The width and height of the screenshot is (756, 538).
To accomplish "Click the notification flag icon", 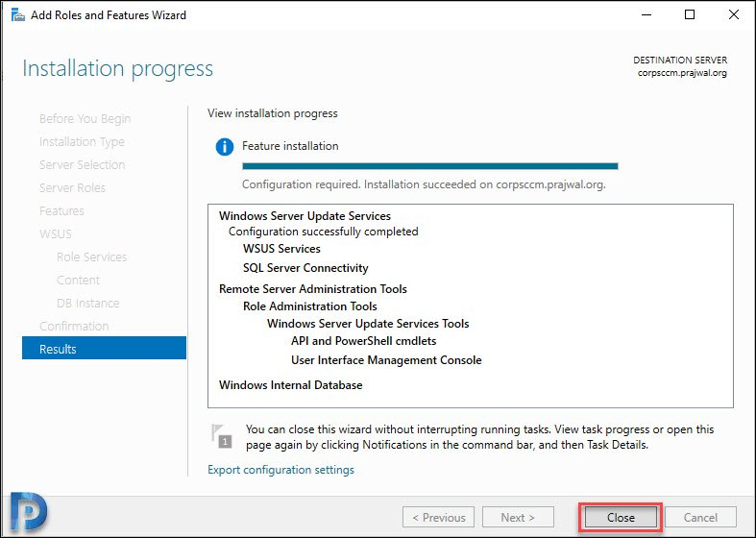I will [x=222, y=436].
